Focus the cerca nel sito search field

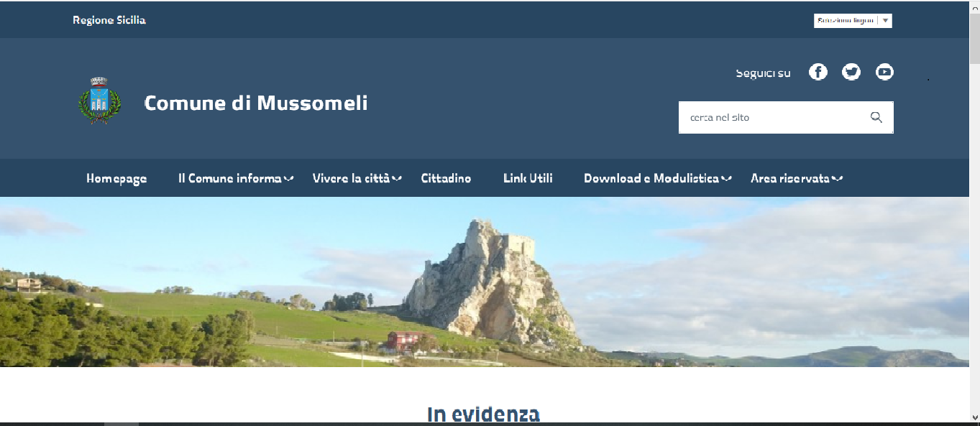769,117
